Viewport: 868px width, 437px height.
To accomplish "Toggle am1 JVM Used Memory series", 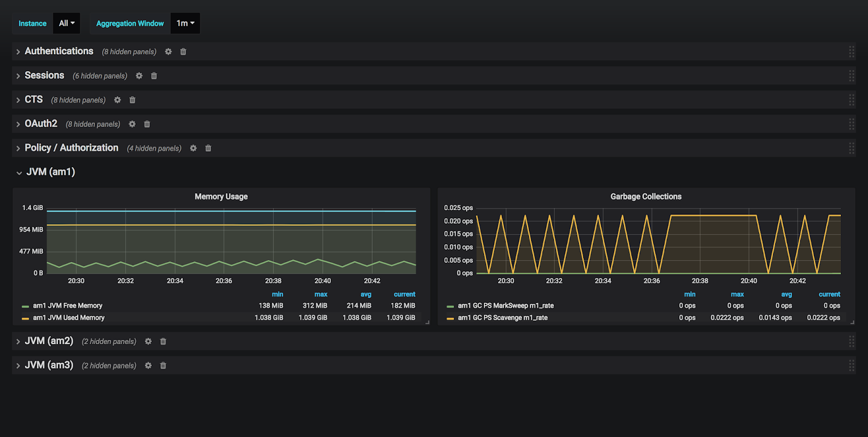I will click(68, 318).
